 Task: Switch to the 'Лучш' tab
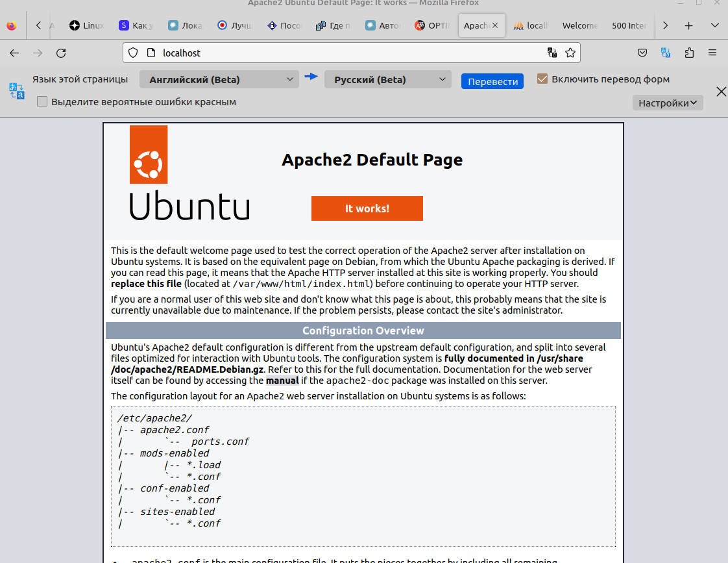pos(234,25)
